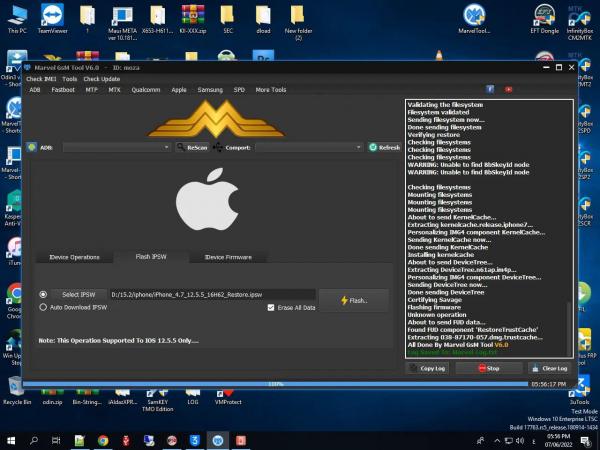The width and height of the screenshot is (600, 450).
Task: Click the Stop button
Action: click(x=489, y=368)
